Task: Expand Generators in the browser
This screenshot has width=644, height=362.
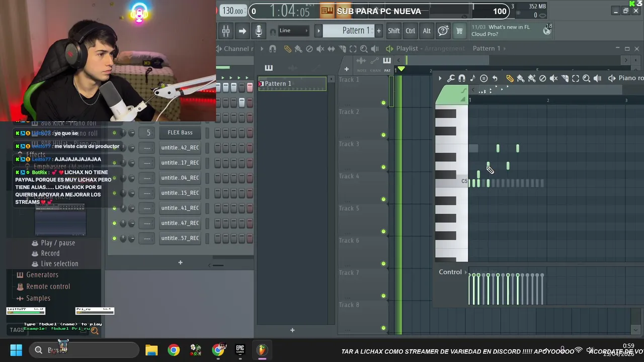Action: [x=42, y=275]
